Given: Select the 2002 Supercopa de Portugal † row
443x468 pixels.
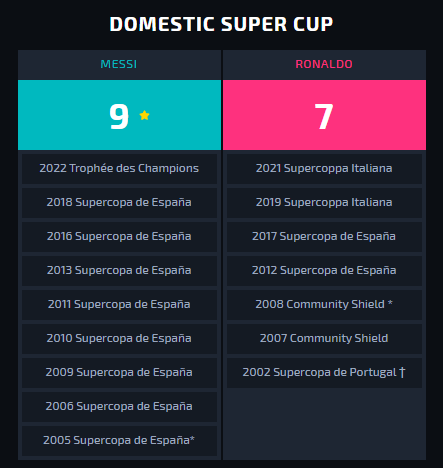Looking at the screenshot, I should coord(324,373).
